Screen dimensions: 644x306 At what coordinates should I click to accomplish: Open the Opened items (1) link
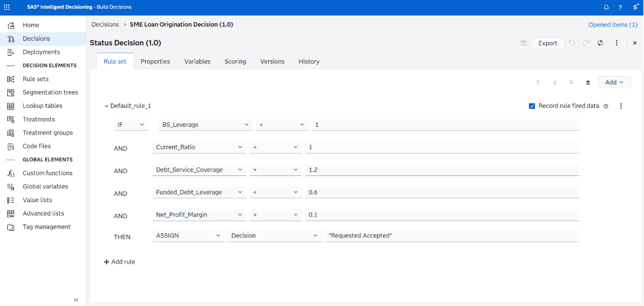click(x=613, y=25)
